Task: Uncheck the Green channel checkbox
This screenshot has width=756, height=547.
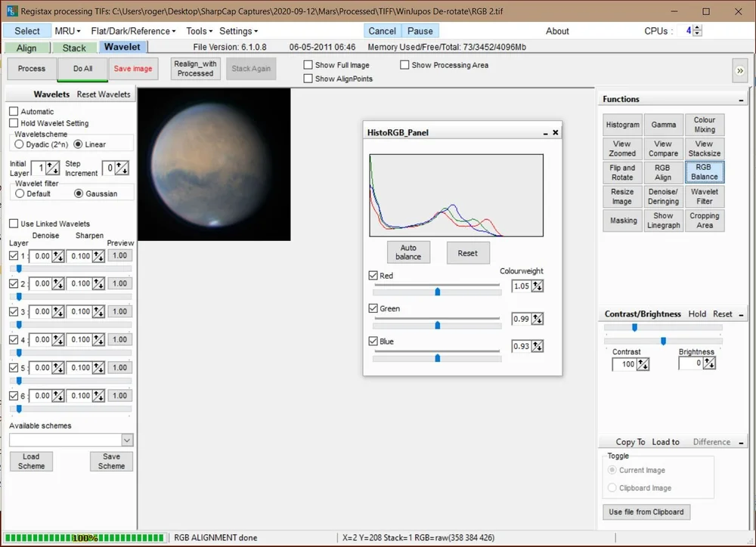Action: point(373,308)
